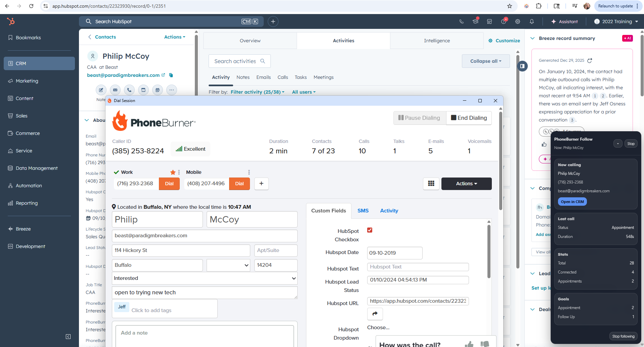This screenshot has width=644, height=347.
Task: Click the email icon under Philip McCoy
Action: pos(115,90)
